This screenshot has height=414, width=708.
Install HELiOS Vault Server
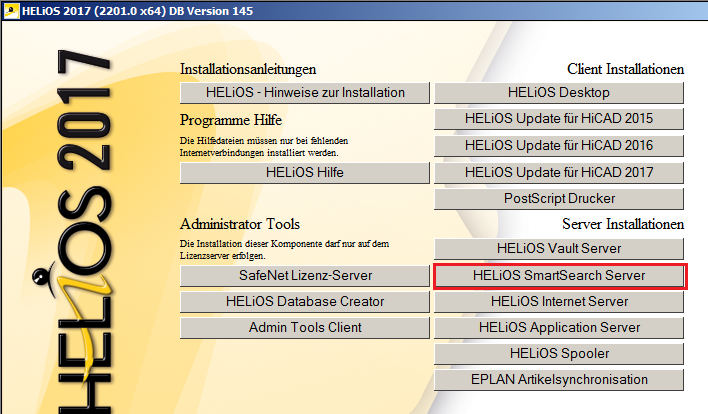(559, 248)
